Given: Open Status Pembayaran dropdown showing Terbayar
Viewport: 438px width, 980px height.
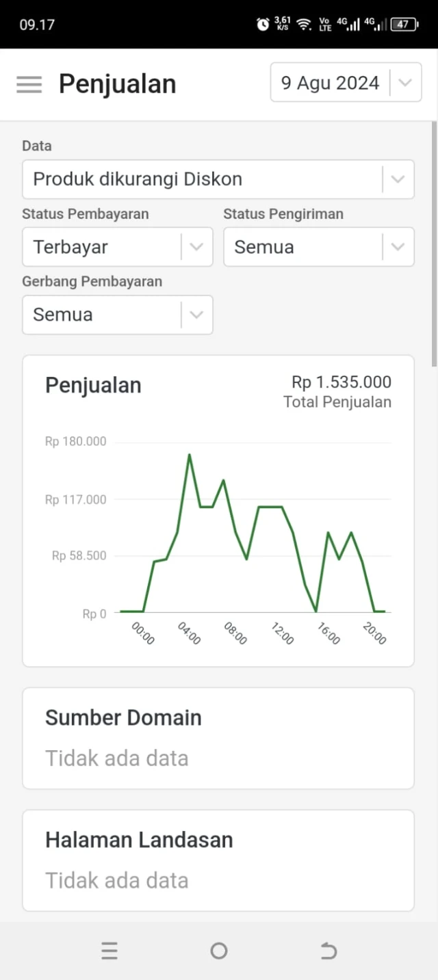Looking at the screenshot, I should pyautogui.click(x=103, y=247).
